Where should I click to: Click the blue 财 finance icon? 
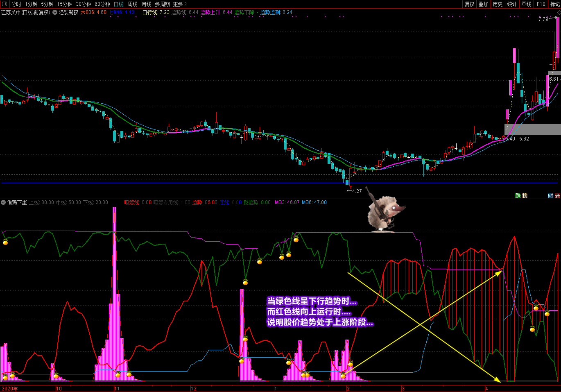coord(550,196)
